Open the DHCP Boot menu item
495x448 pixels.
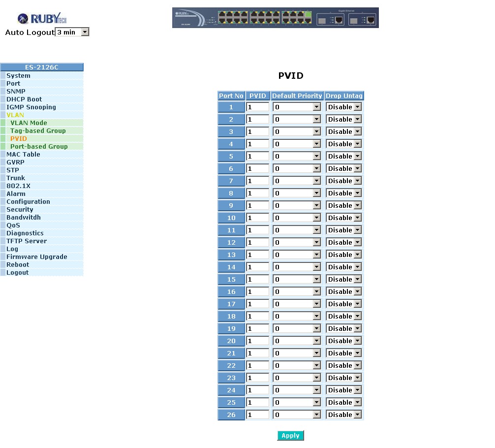point(24,99)
